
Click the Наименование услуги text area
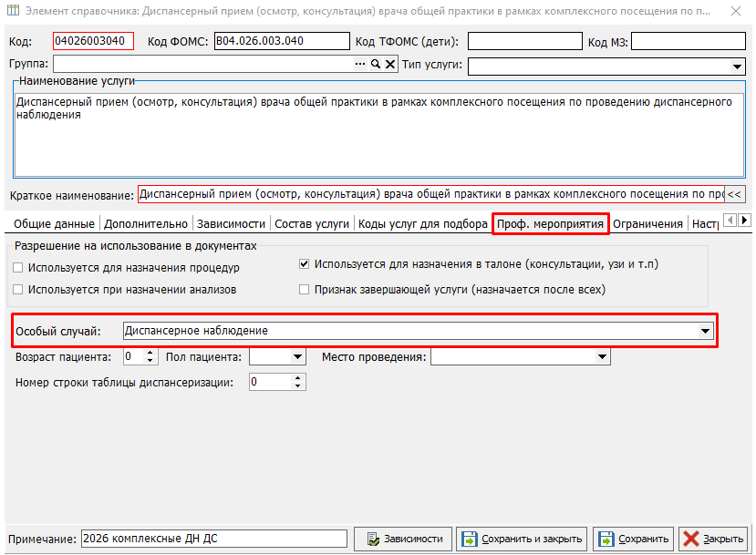[379, 135]
